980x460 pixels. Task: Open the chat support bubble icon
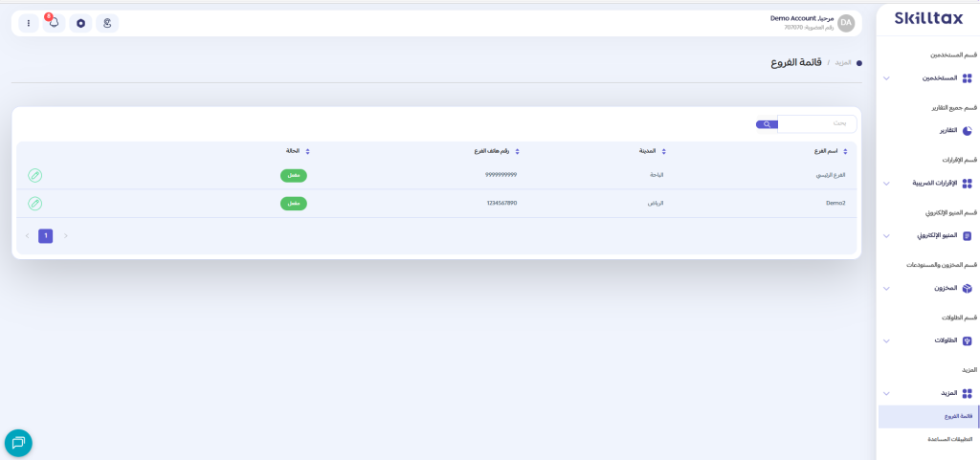[18, 443]
